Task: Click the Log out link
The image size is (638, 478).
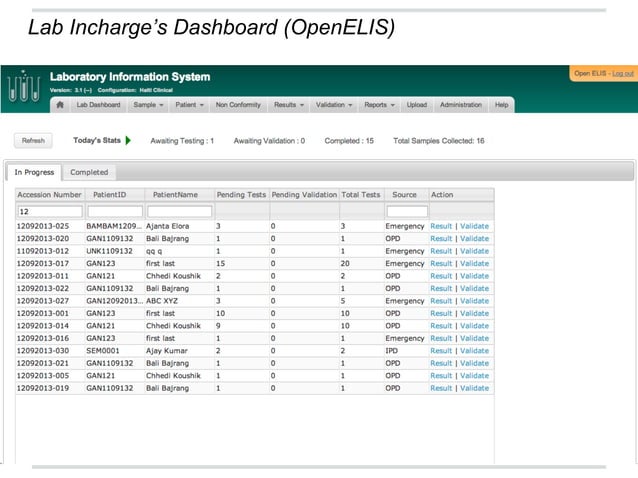Action: pyautogui.click(x=622, y=74)
